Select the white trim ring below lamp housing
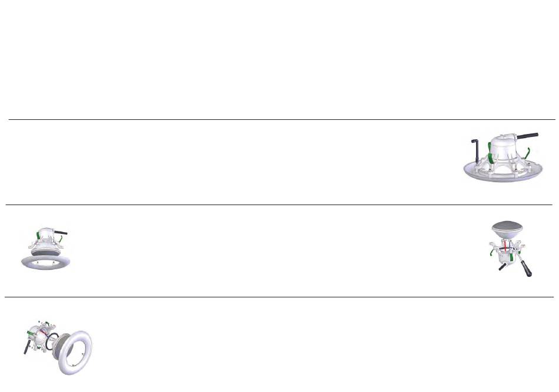 [x=46, y=262]
